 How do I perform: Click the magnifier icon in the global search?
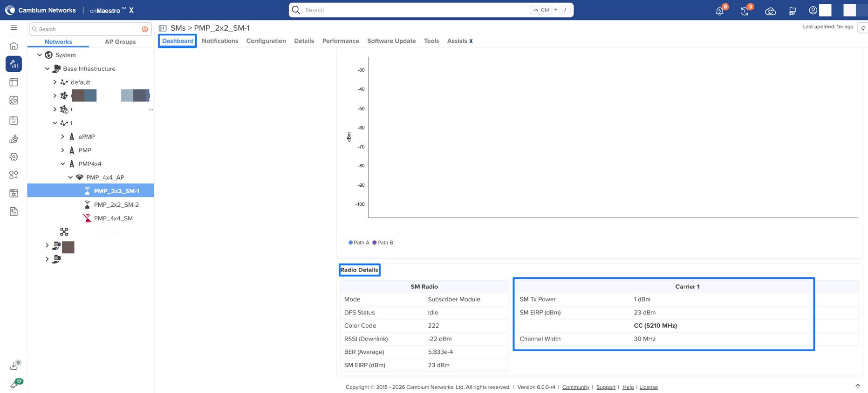tap(296, 10)
